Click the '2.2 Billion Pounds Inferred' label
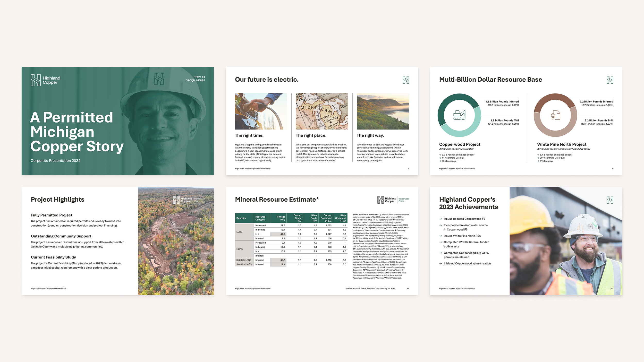The width and height of the screenshot is (644, 362). click(596, 102)
